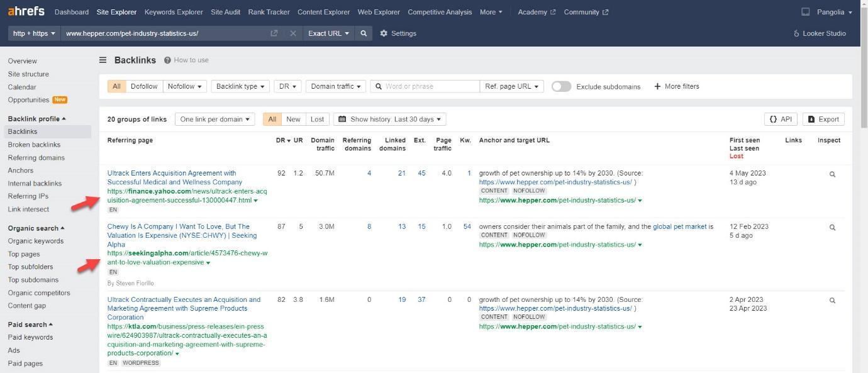Open Broken backlinks in the sidebar
Screen dimensions: 868x373
34,145
